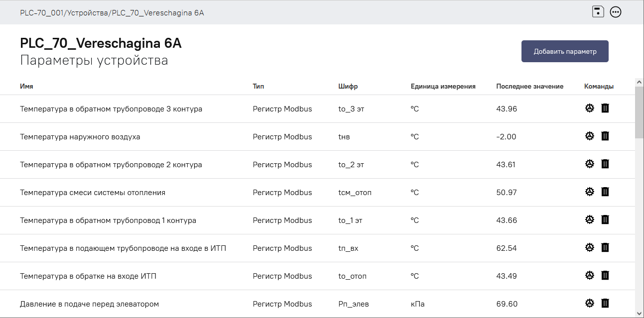Delete parameter Температура в обратке на входе ИТП
The width and height of the screenshot is (644, 318).
click(x=605, y=275)
